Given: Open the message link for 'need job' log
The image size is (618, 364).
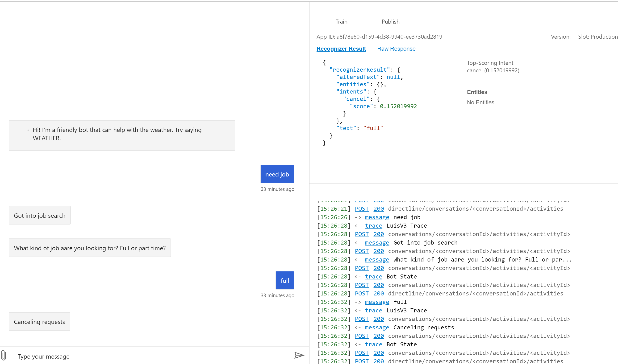Looking at the screenshot, I should point(377,217).
